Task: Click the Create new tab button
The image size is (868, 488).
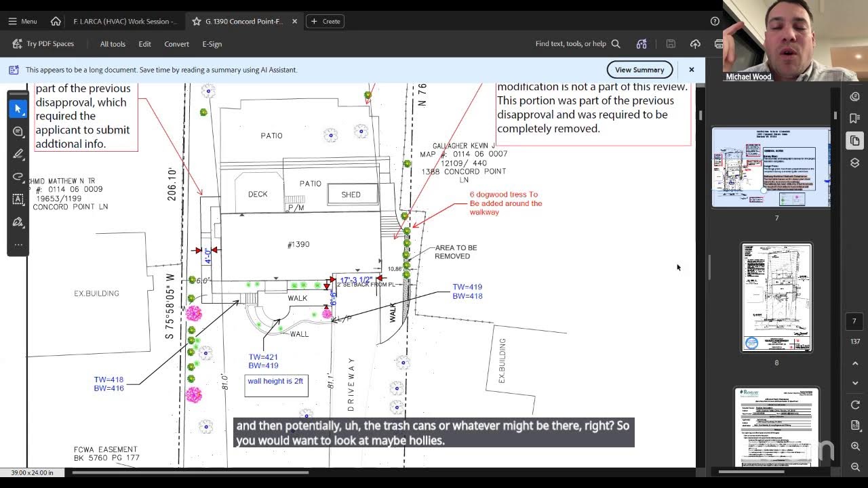Action: tap(325, 21)
